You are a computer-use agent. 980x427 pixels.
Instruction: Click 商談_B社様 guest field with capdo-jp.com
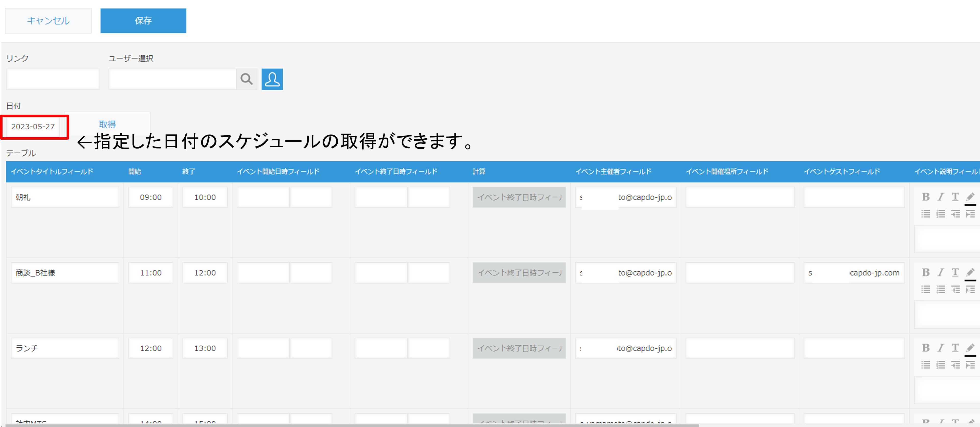(x=854, y=273)
